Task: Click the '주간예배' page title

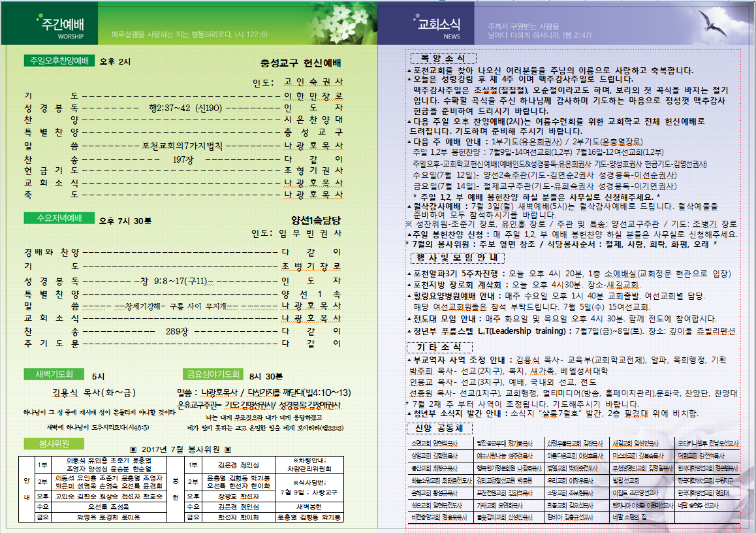Action: 62,24
